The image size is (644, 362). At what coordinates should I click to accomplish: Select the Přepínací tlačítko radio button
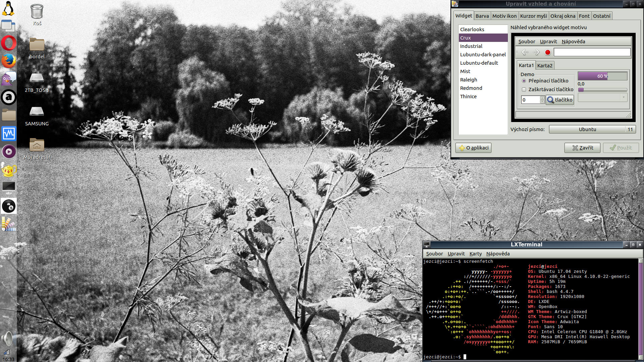[x=524, y=81]
